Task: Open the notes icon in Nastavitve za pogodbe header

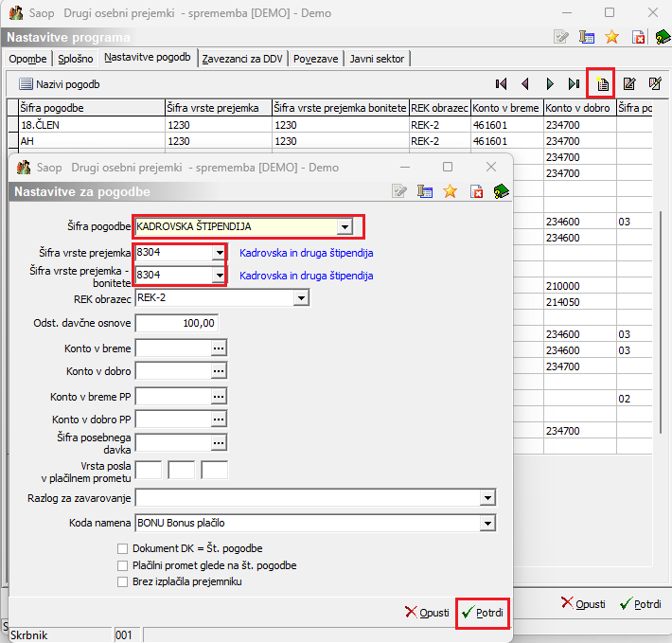Action: [x=399, y=190]
